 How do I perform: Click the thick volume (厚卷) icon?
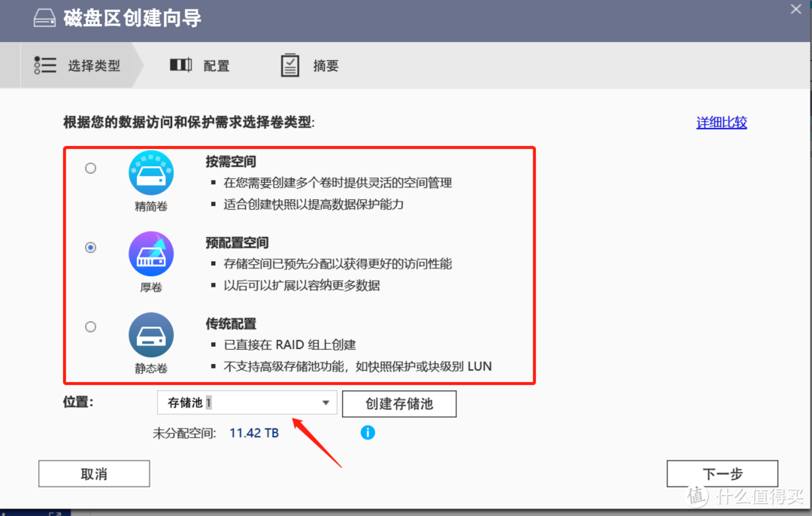coord(151,254)
